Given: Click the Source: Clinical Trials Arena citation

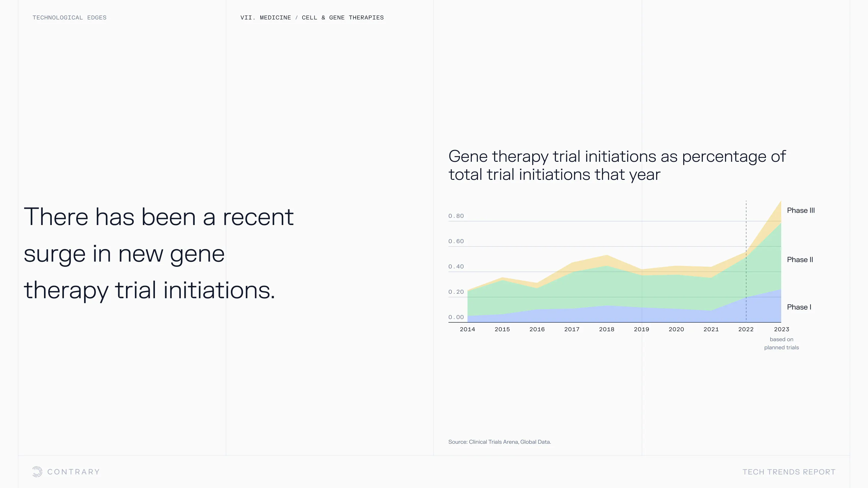Looking at the screenshot, I should 499,442.
